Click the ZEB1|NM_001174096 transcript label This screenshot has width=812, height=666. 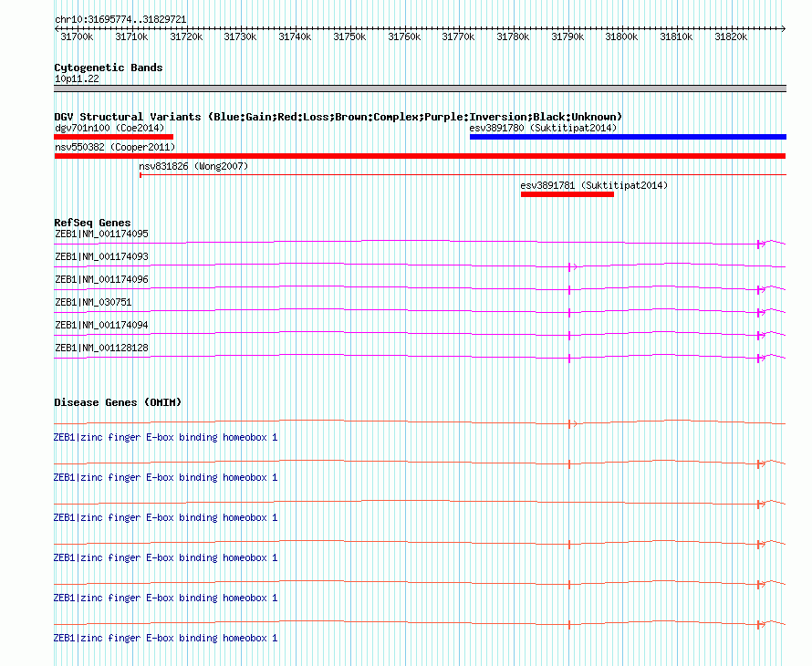click(101, 279)
